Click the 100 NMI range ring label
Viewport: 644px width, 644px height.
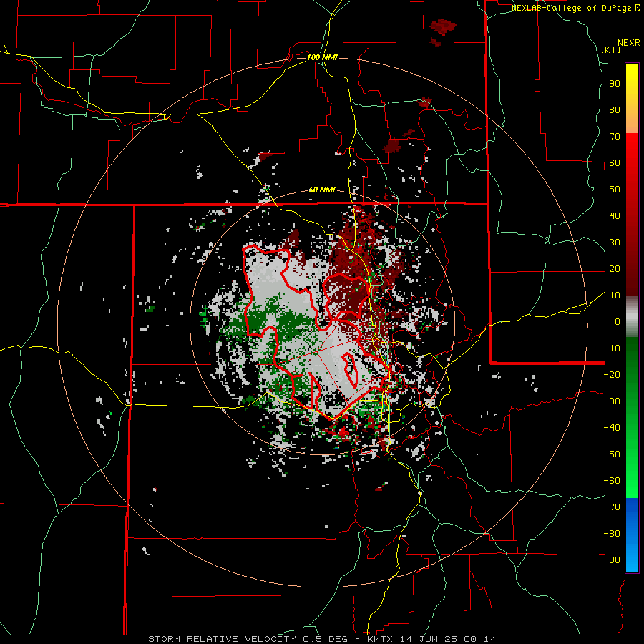click(322, 57)
